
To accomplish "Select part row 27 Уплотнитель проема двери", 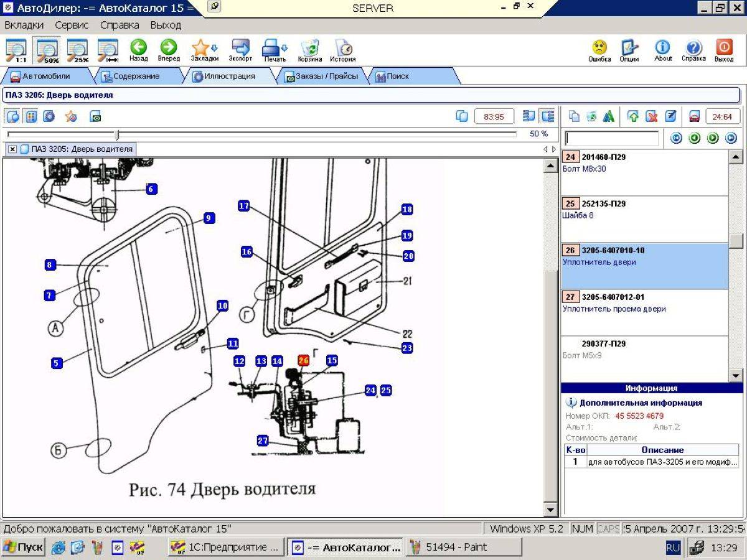I will (644, 312).
